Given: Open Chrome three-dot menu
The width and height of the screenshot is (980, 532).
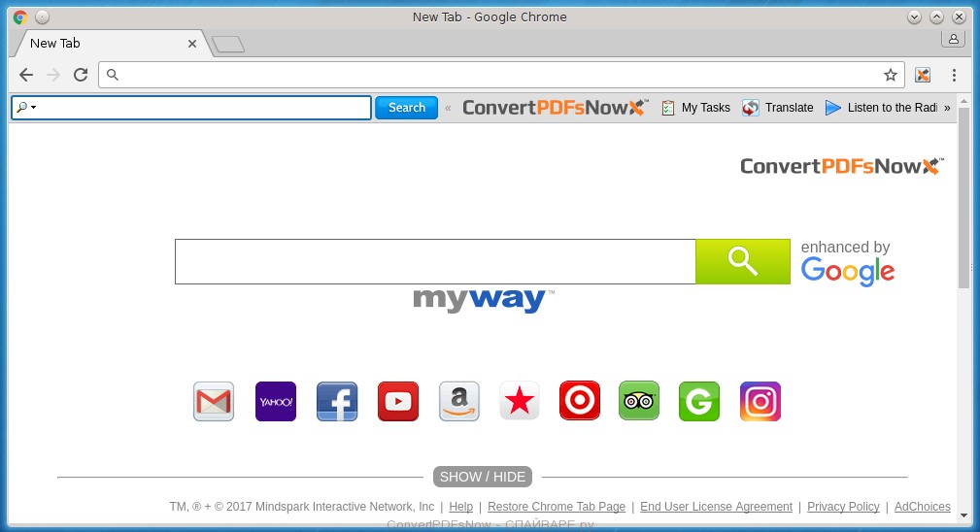Looking at the screenshot, I should tap(954, 75).
